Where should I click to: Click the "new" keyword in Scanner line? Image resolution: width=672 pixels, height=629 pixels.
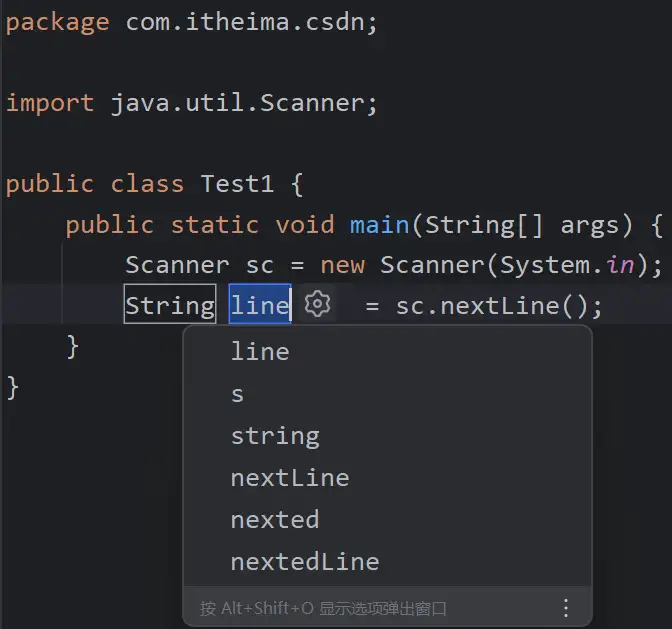pos(342,265)
